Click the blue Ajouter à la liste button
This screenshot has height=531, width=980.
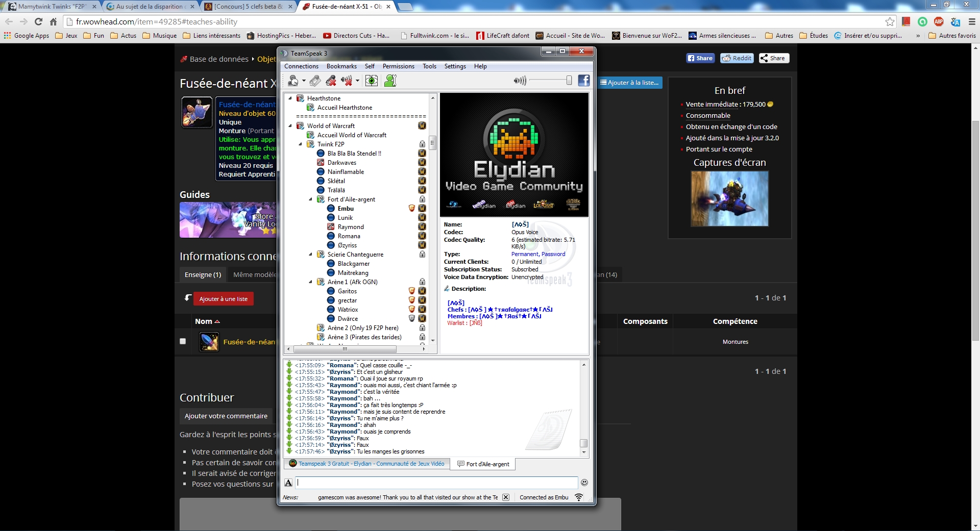pyautogui.click(x=629, y=83)
